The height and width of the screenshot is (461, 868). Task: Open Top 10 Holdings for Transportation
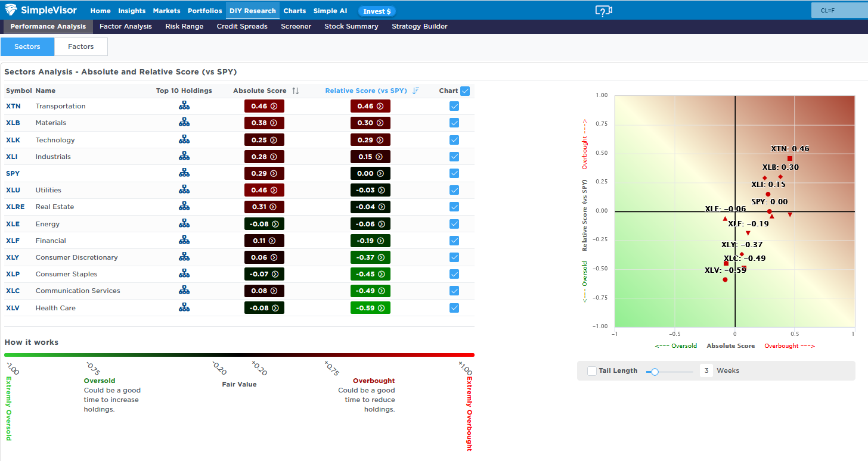pos(184,106)
